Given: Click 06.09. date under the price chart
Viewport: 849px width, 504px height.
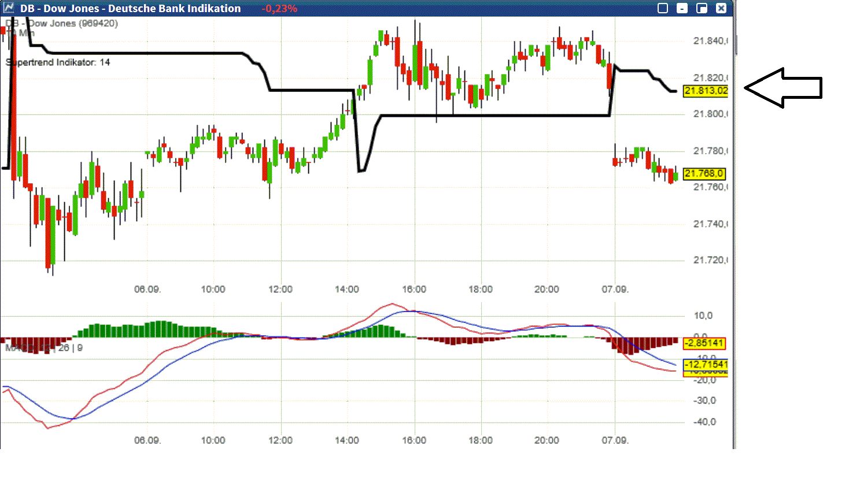Looking at the screenshot, I should pyautogui.click(x=147, y=290).
